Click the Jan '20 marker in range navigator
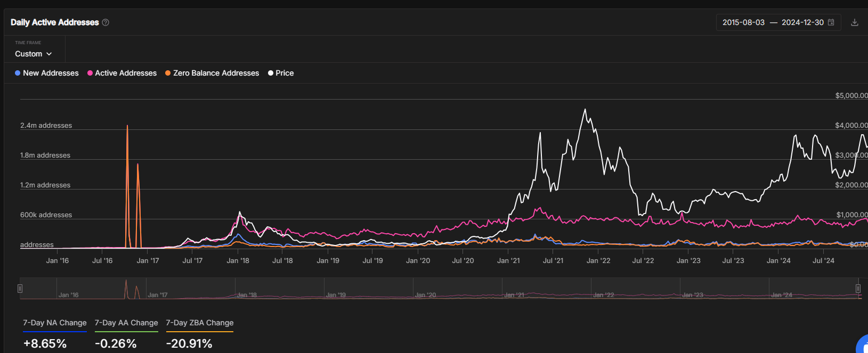The width and height of the screenshot is (868, 353). 426,295
